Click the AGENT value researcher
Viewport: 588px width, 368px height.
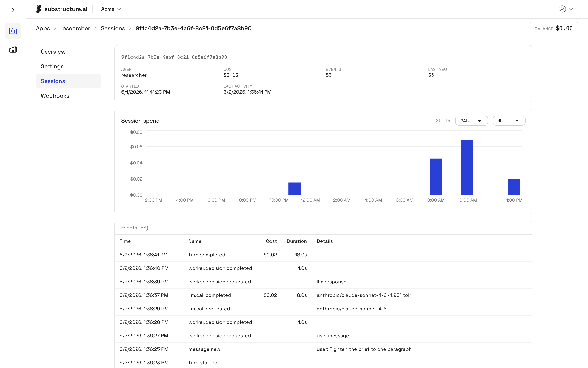134,75
